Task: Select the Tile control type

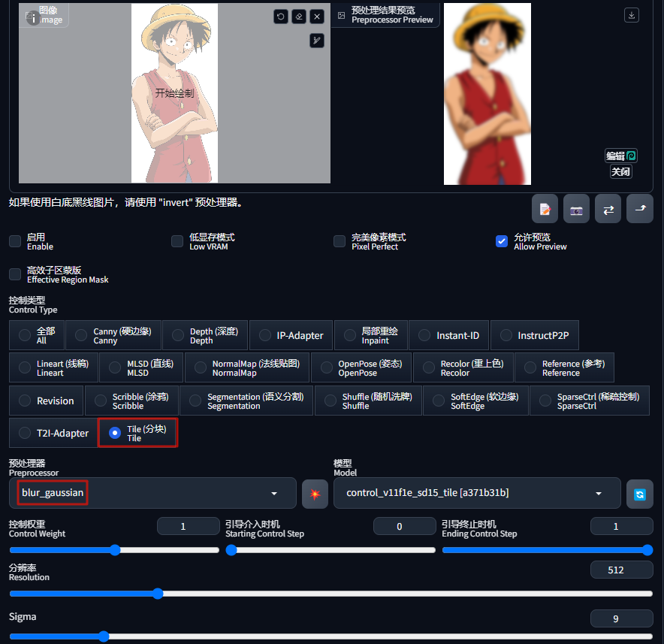Action: click(x=138, y=433)
